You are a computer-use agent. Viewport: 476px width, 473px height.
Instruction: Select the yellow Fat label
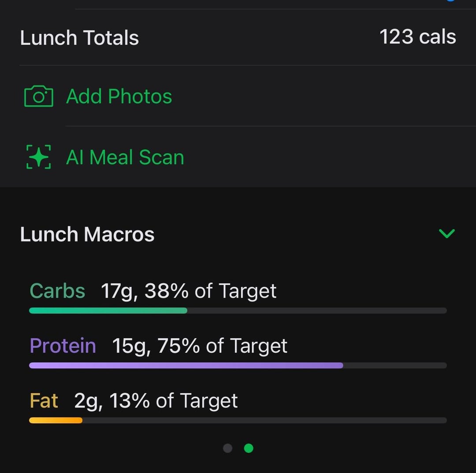(44, 401)
